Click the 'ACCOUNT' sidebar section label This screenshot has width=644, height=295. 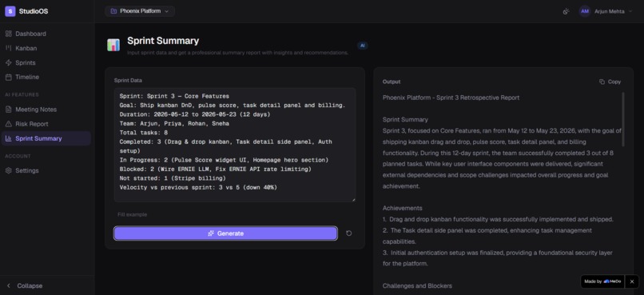click(x=18, y=156)
